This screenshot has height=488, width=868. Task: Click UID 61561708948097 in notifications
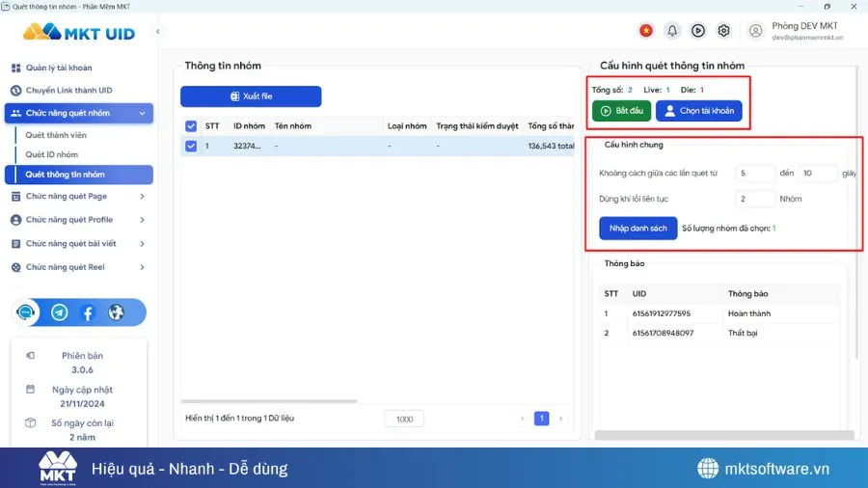coord(663,333)
